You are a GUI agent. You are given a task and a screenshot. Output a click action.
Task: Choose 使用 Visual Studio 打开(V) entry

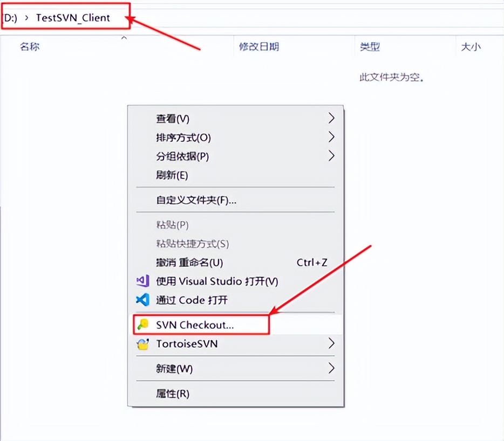235,281
